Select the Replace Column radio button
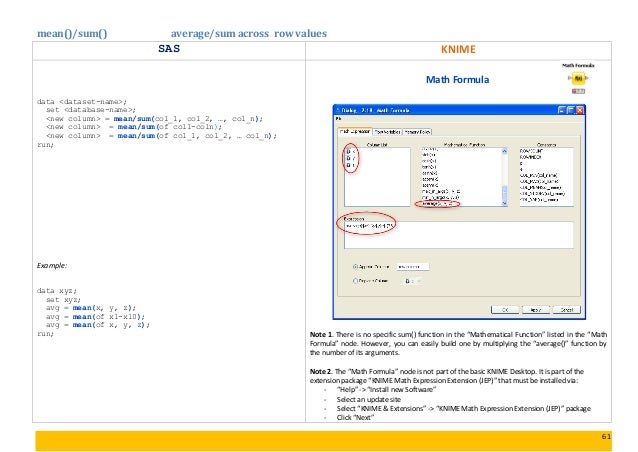 355,281
